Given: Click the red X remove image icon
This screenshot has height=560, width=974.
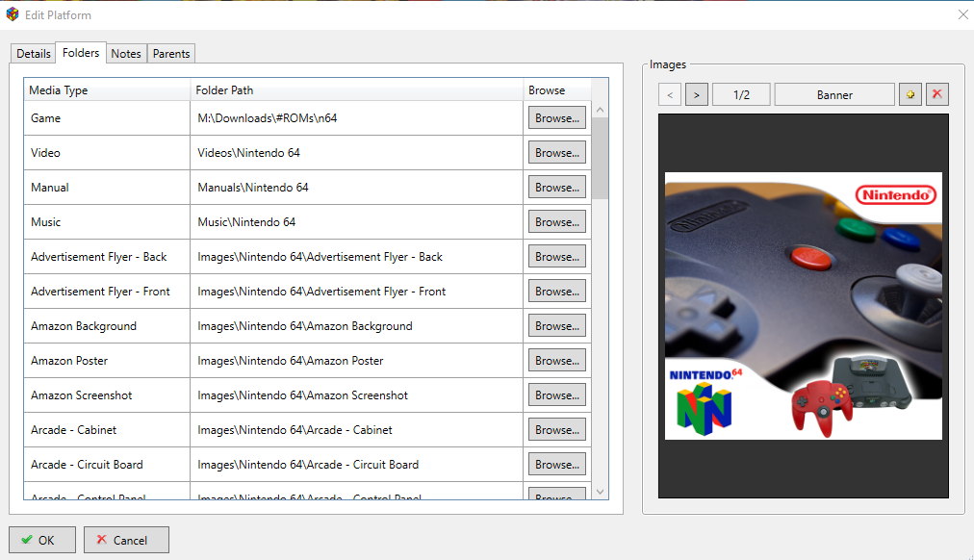Looking at the screenshot, I should [x=936, y=94].
